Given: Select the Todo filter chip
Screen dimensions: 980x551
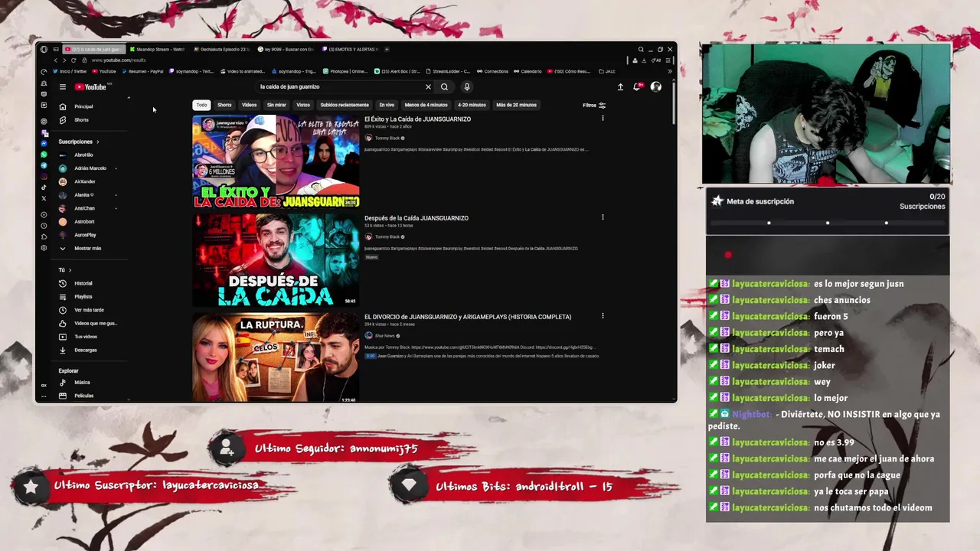Looking at the screenshot, I should pyautogui.click(x=201, y=105).
